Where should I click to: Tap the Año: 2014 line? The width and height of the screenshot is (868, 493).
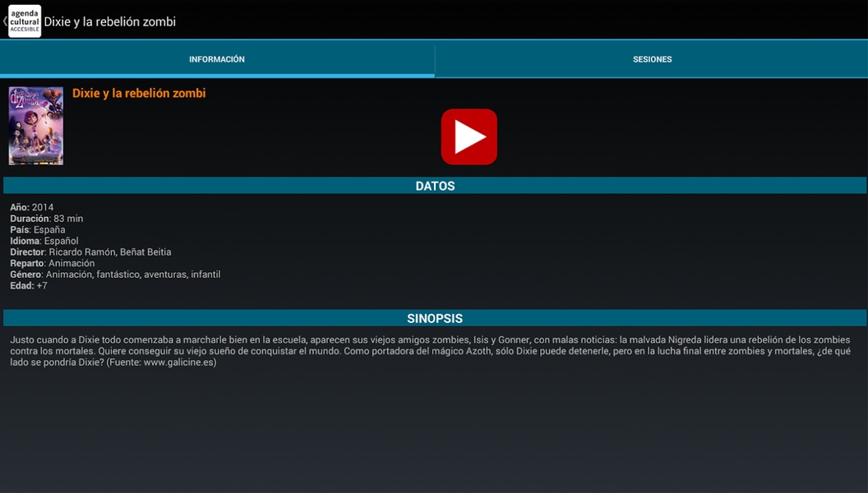point(31,207)
